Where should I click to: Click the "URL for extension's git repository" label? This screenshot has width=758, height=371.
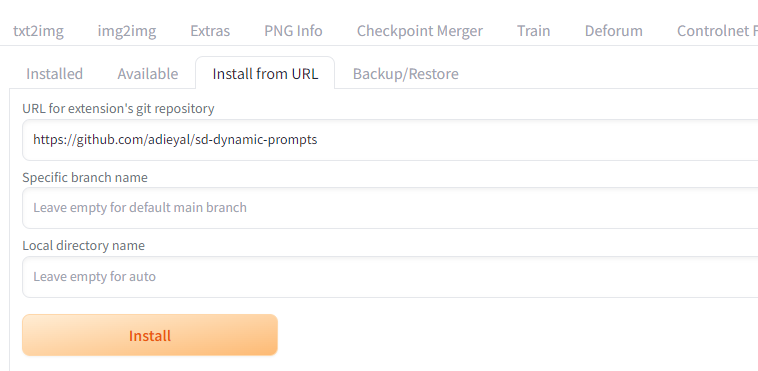pyautogui.click(x=118, y=108)
